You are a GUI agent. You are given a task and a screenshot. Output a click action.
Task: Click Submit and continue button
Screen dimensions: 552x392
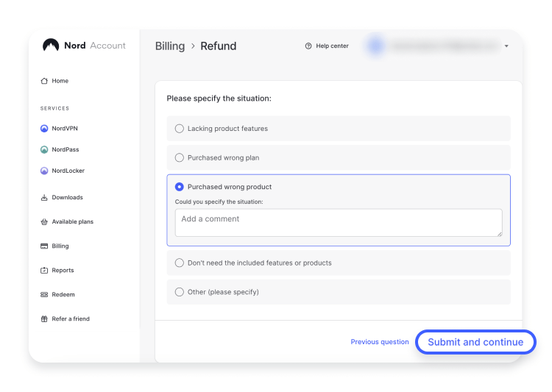tap(475, 342)
